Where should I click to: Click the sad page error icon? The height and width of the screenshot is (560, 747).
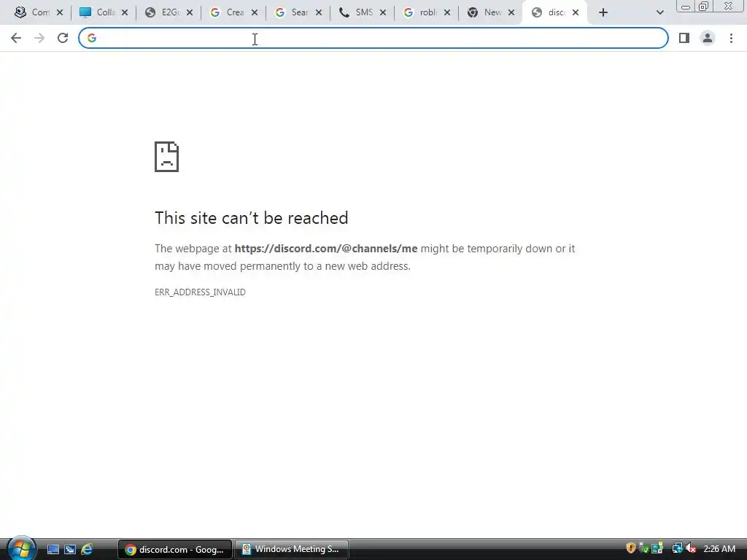[167, 157]
